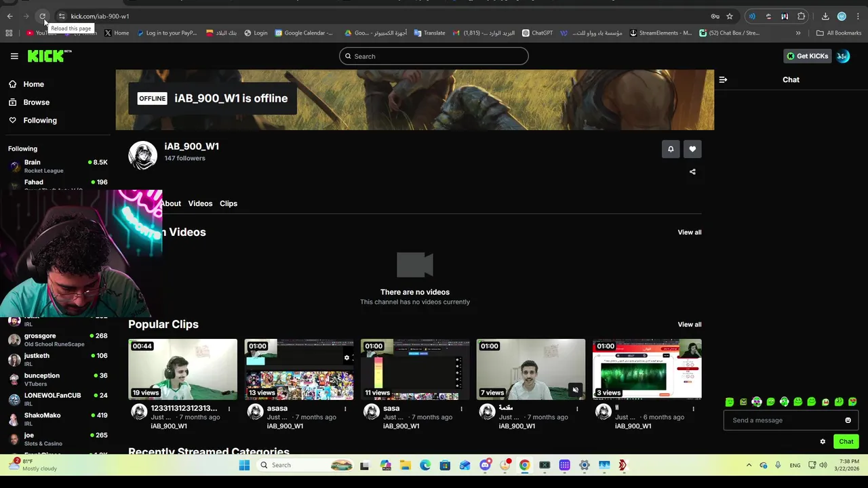Open clip thumbnail with 11 views

click(x=415, y=369)
